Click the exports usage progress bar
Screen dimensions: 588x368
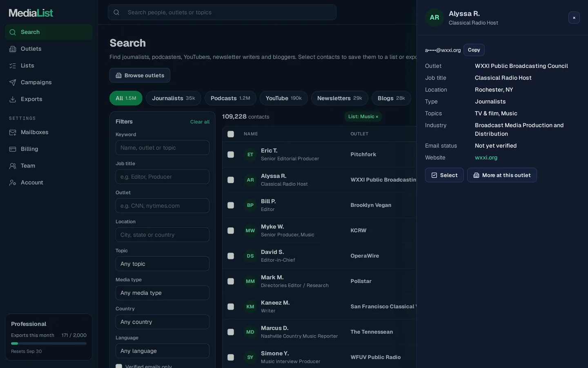pyautogui.click(x=49, y=343)
